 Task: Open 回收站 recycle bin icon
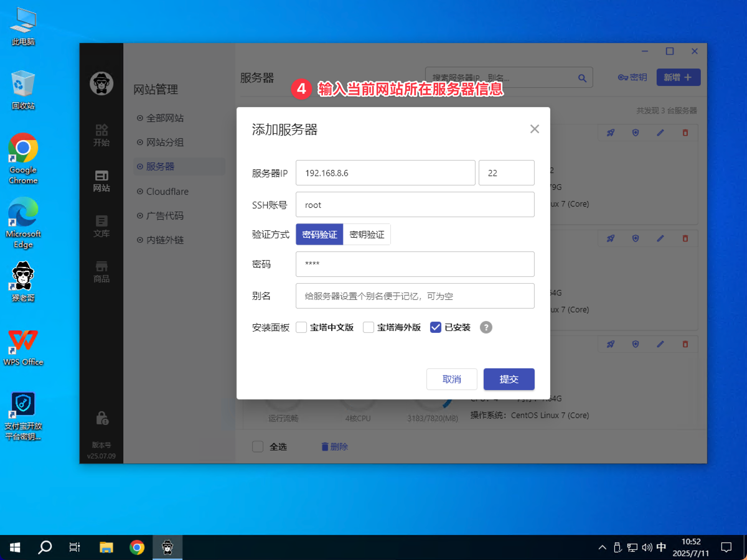pyautogui.click(x=23, y=90)
